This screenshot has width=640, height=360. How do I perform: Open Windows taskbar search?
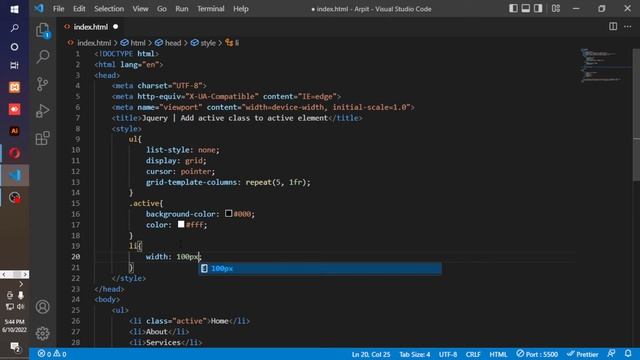tap(14, 28)
